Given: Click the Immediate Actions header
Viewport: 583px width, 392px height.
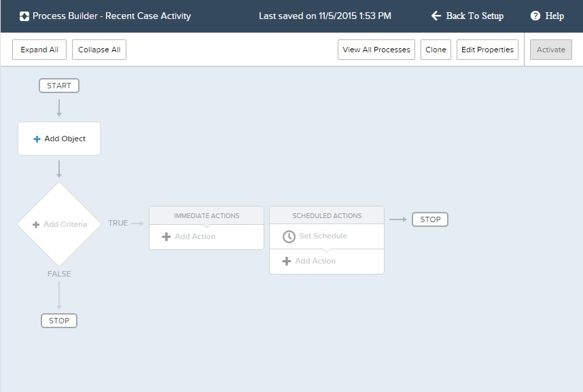Looking at the screenshot, I should (x=207, y=216).
